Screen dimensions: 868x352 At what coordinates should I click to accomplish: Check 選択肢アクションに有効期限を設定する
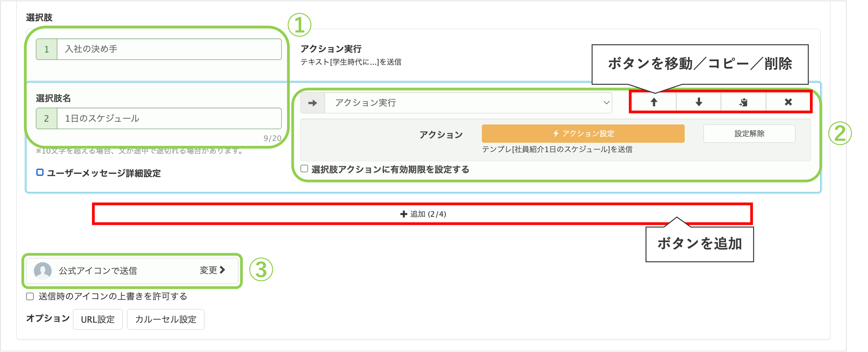click(304, 169)
